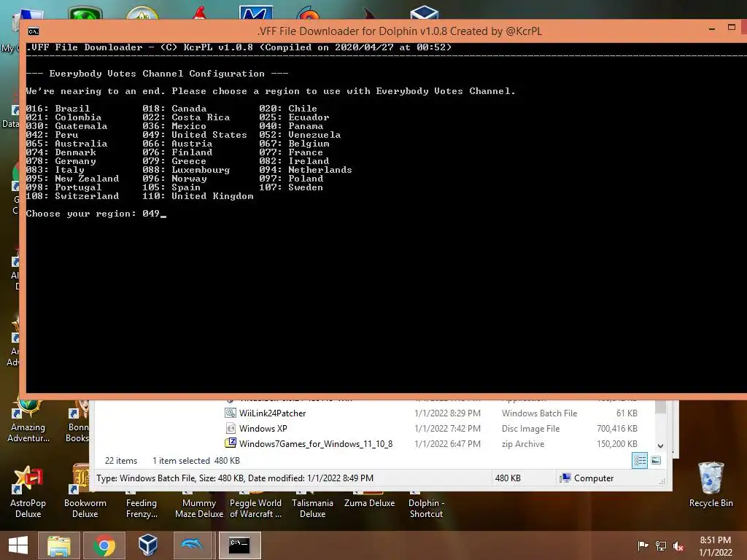Screen dimensions: 747x560
Task: Click the 'zip Archive' type cell
Action: pos(522,444)
